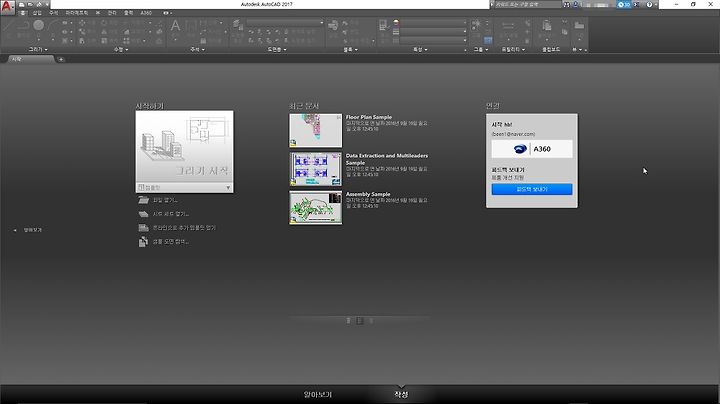The image size is (720, 404).
Task: Open the Home ribbon tab
Action: pyautogui.click(x=22, y=13)
